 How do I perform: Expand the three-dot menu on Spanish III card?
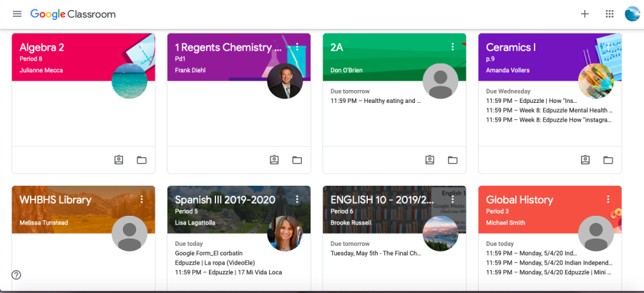[297, 199]
